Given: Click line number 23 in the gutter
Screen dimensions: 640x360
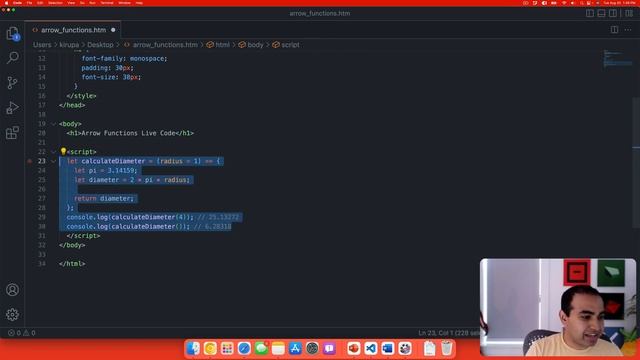Looking at the screenshot, I should [x=42, y=161].
